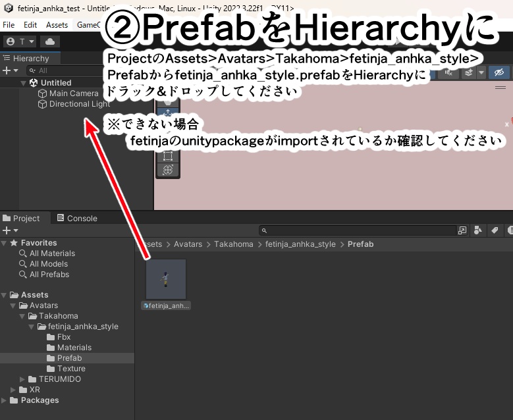Image resolution: width=513 pixels, height=420 pixels.
Task: Select the fetinja_anh... prefab thumbnail
Action: [166, 279]
